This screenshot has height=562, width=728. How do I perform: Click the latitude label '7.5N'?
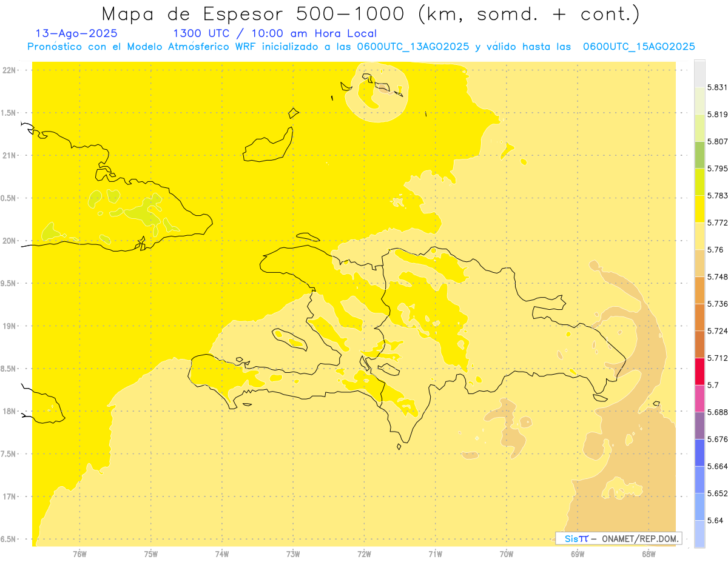[9, 454]
